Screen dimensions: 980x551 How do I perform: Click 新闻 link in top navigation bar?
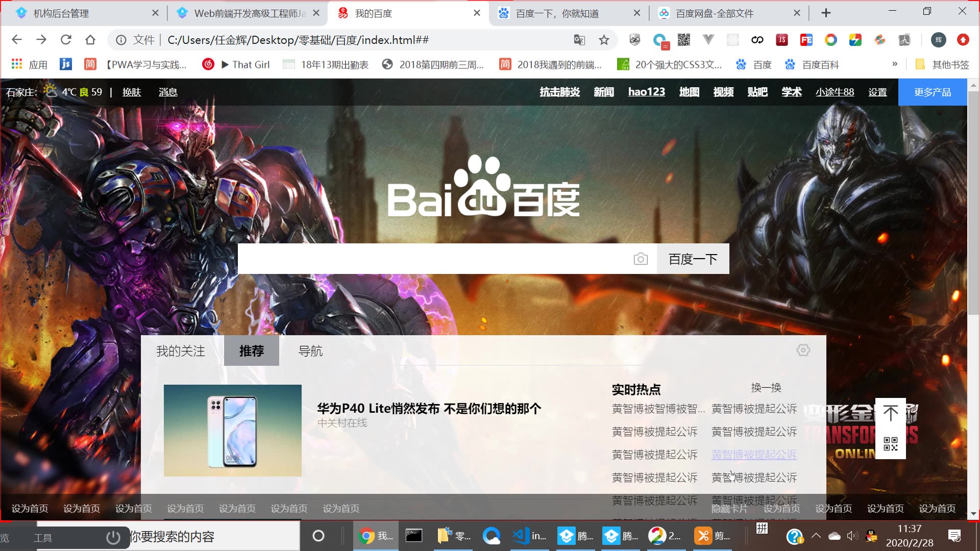pyautogui.click(x=602, y=93)
